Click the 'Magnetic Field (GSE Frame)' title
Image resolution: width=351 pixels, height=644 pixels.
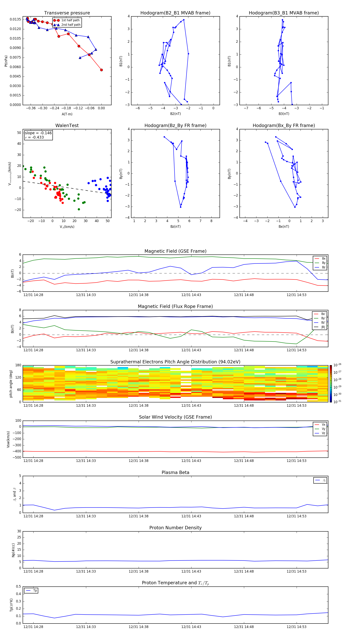pos(175,251)
